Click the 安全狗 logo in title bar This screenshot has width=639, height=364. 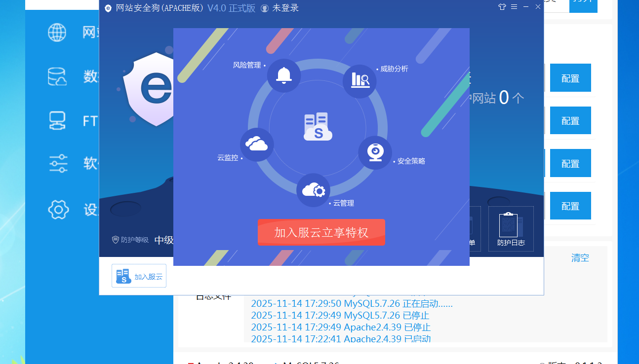[108, 8]
